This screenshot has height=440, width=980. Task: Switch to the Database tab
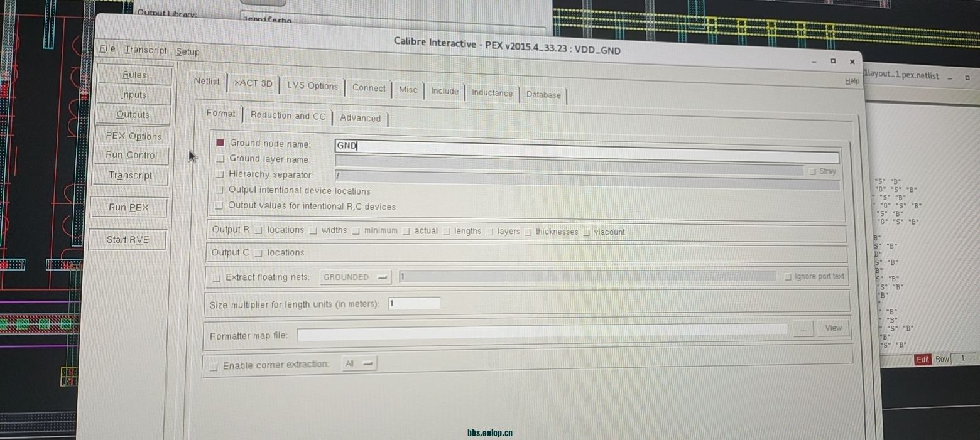click(543, 95)
